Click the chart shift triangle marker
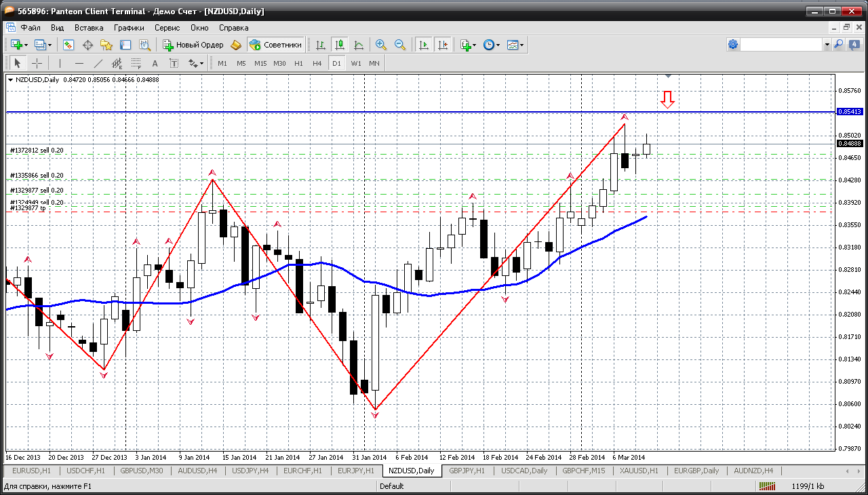The width and height of the screenshot is (868, 495). [669, 76]
